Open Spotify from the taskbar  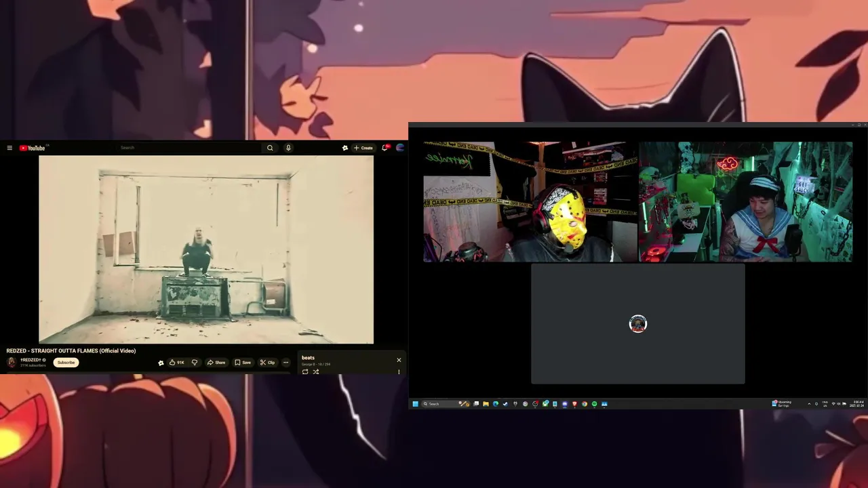coord(595,404)
